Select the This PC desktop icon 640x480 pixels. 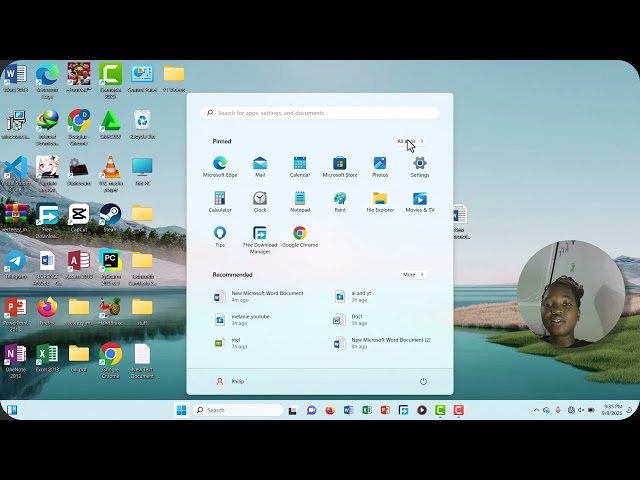tap(142, 171)
